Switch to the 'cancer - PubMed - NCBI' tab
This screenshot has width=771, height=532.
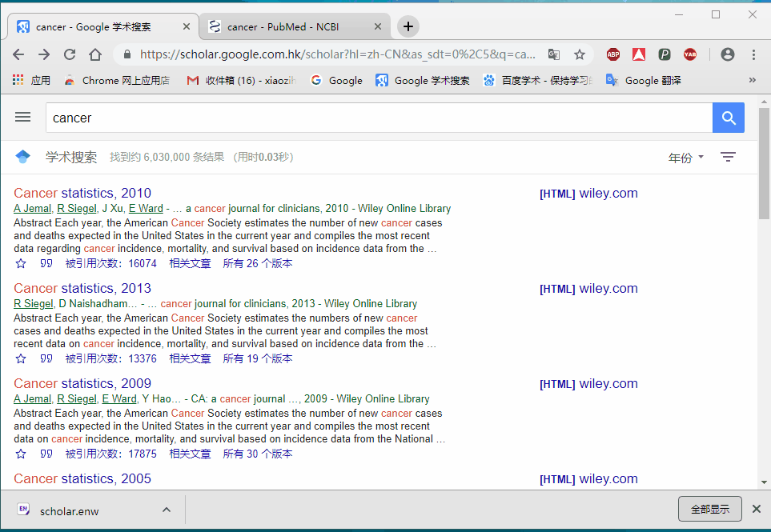coord(295,26)
